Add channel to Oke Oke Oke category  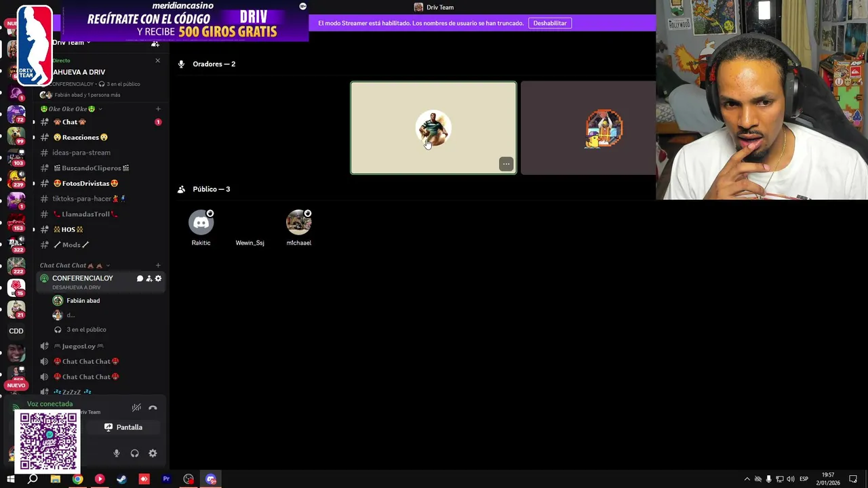coord(158,108)
